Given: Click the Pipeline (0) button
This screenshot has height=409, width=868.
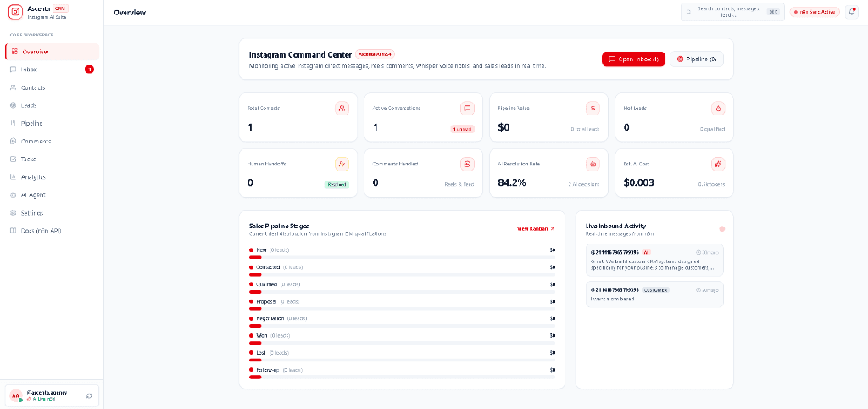Looking at the screenshot, I should pos(697,59).
